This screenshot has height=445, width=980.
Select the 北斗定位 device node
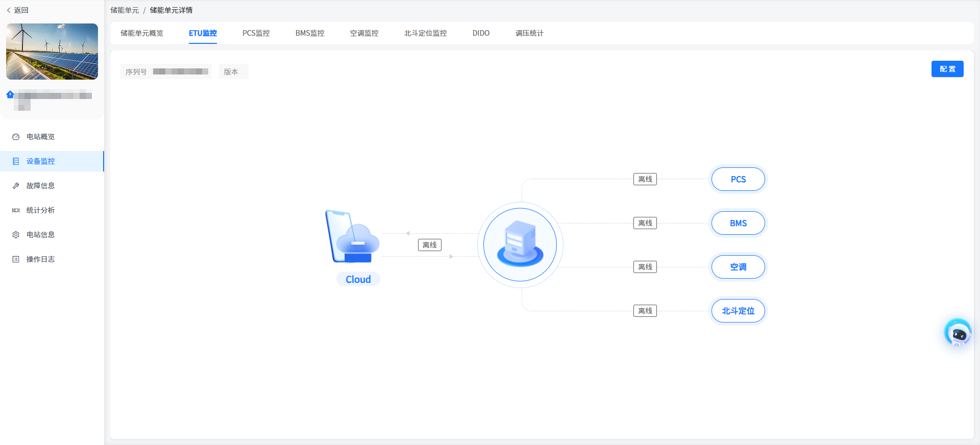(x=738, y=311)
